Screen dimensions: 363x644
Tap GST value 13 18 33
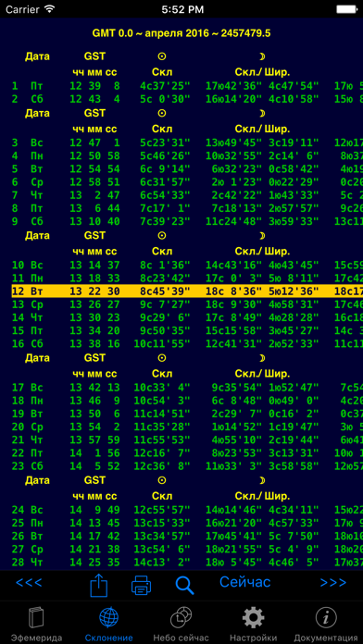95,279
